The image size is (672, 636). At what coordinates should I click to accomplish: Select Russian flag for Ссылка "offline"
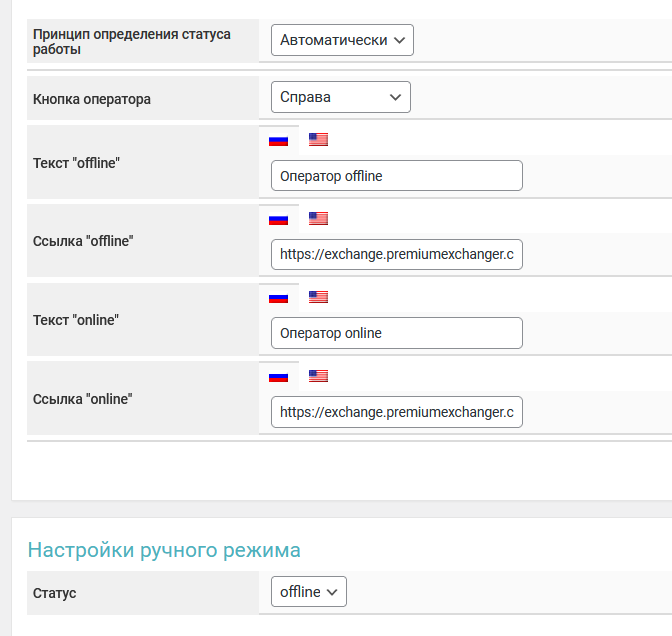(278, 218)
